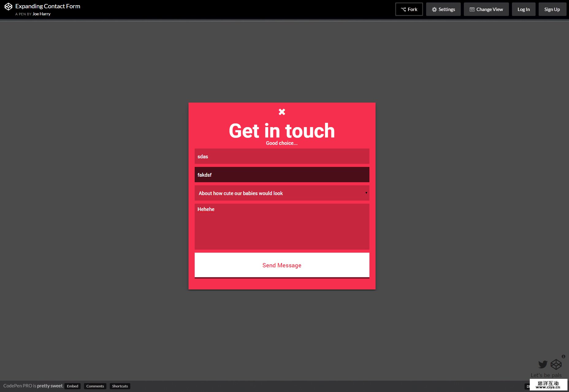
Task: Click the Embed option in the footer
Action: pyautogui.click(x=72, y=386)
